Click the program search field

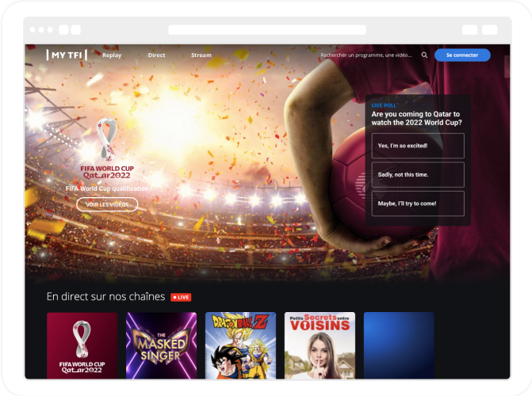point(366,55)
